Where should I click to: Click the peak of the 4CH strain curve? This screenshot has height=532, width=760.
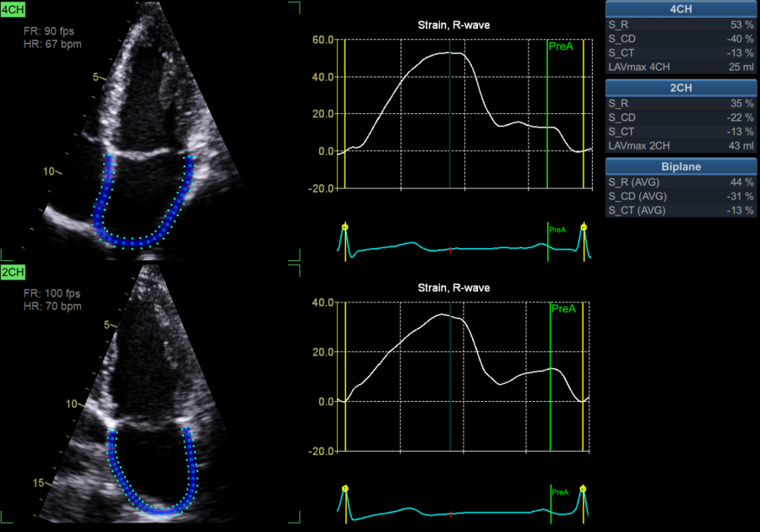449,53
